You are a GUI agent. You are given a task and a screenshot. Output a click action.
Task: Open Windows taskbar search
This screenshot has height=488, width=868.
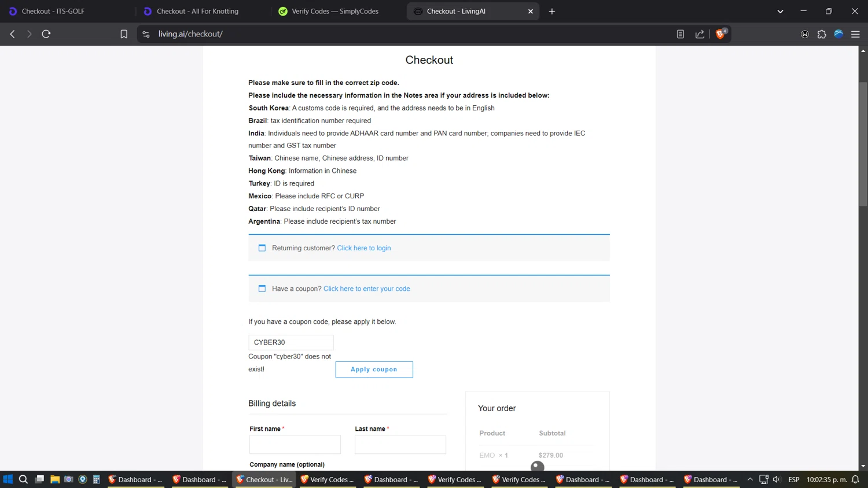point(23,479)
